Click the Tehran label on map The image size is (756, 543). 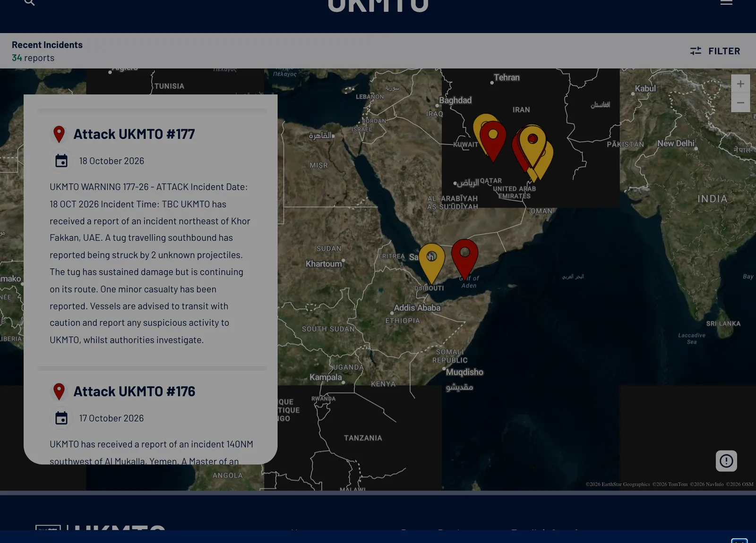tap(507, 77)
